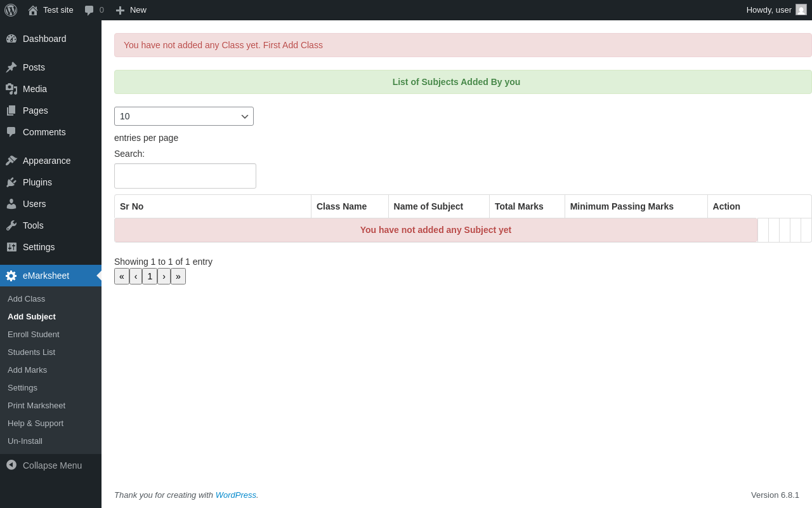The height and width of the screenshot is (508, 812).
Task: Click the Appearance paintbrush icon
Action: tap(11, 161)
